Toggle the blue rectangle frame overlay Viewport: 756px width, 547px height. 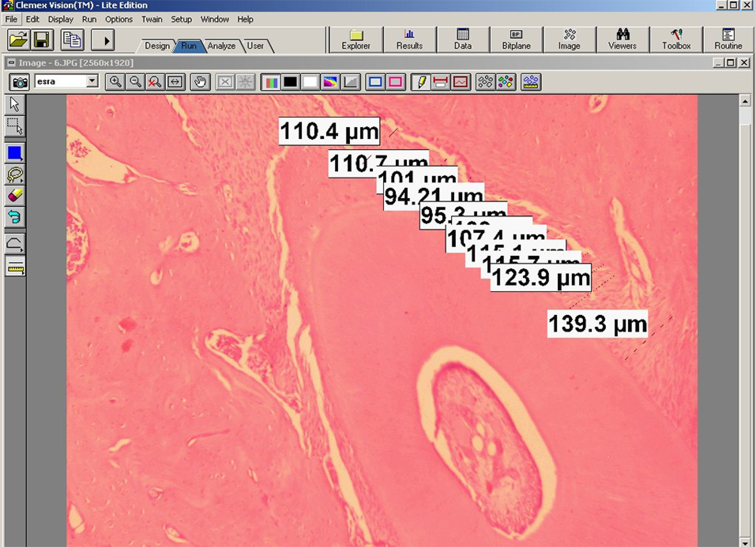(x=375, y=82)
